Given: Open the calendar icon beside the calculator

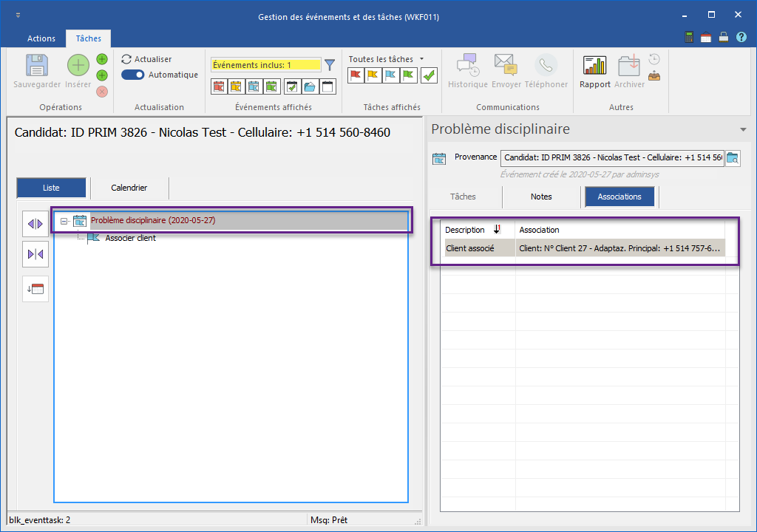Looking at the screenshot, I should tap(706, 37).
